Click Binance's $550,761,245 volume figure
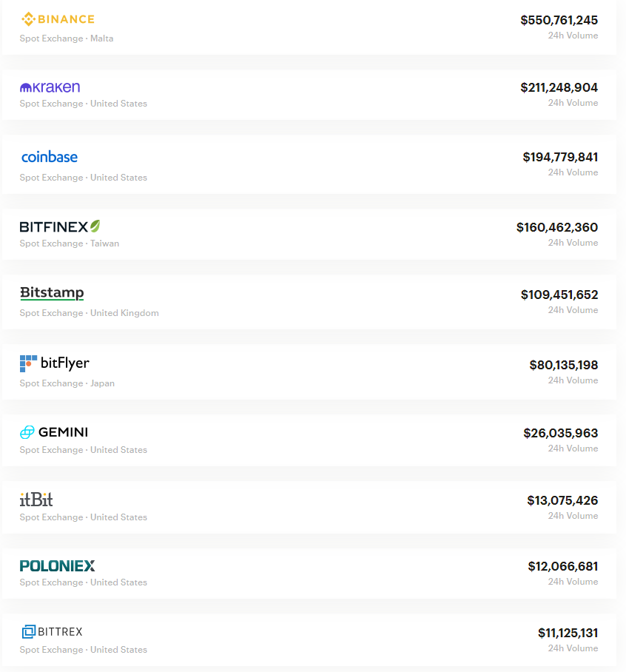 559,20
